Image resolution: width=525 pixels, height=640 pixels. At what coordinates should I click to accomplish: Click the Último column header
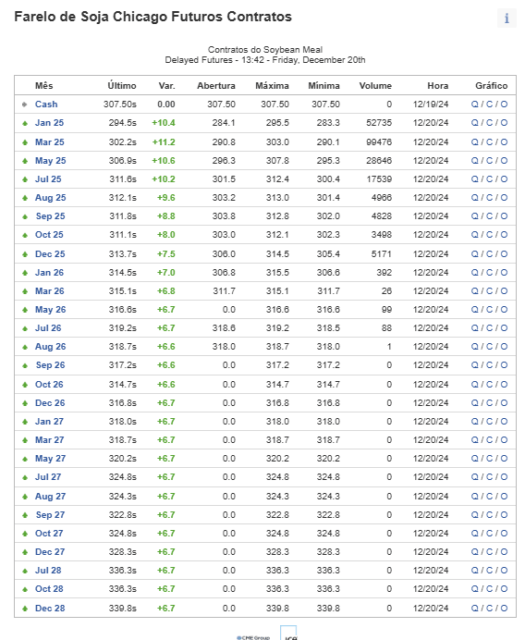pyautogui.click(x=122, y=85)
